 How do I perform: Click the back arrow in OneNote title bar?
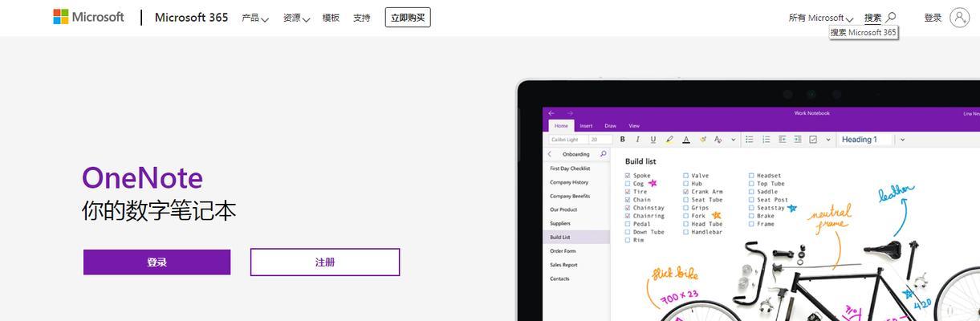tap(551, 113)
